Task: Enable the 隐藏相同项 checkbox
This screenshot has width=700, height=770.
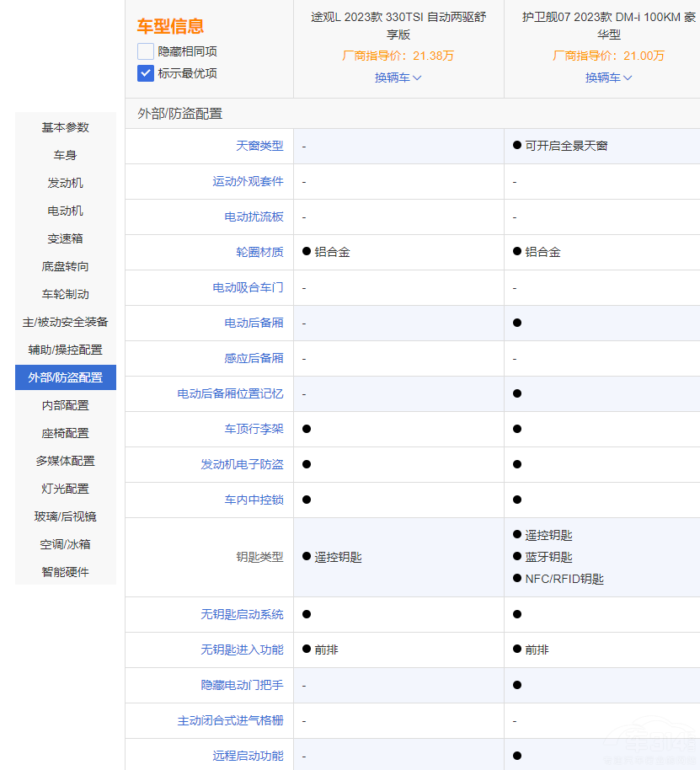Action: click(144, 52)
